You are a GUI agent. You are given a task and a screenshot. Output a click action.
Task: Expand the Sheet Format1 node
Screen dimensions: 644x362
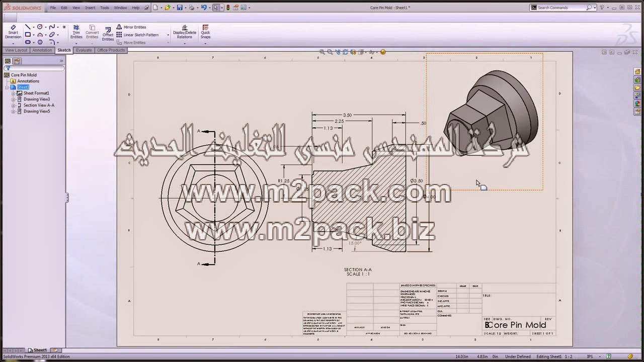[x=14, y=93]
